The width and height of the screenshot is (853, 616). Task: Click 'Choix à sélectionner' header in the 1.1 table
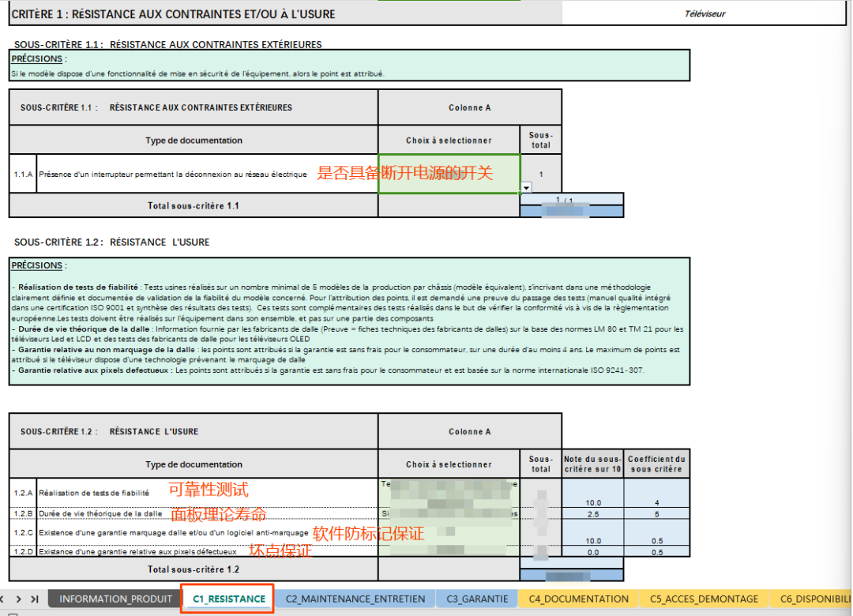(x=449, y=141)
